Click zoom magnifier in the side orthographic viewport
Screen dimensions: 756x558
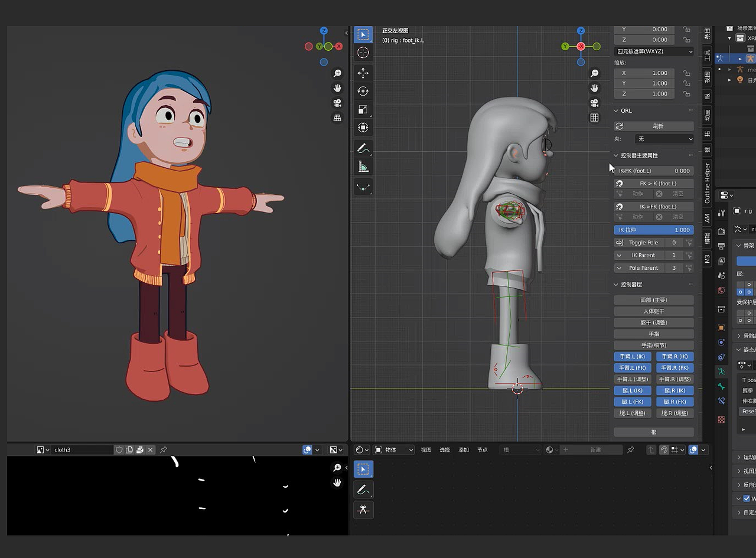(595, 73)
